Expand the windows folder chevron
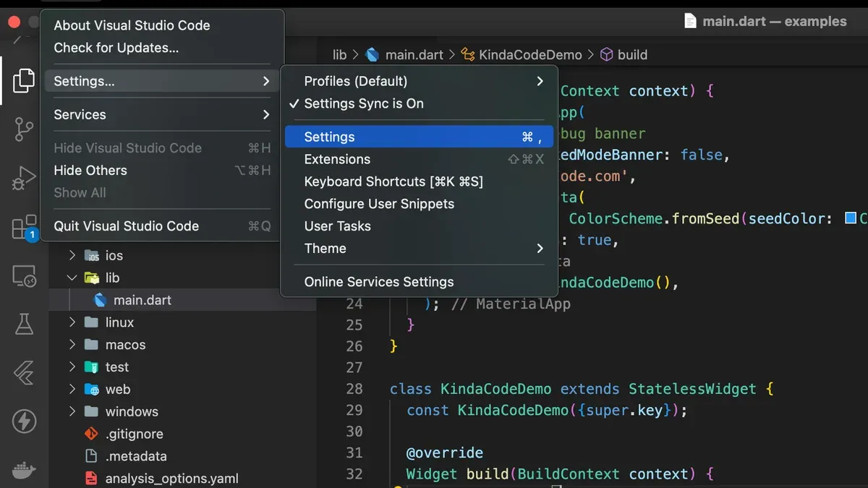Screen dimensions: 868x488 pos(72,411)
